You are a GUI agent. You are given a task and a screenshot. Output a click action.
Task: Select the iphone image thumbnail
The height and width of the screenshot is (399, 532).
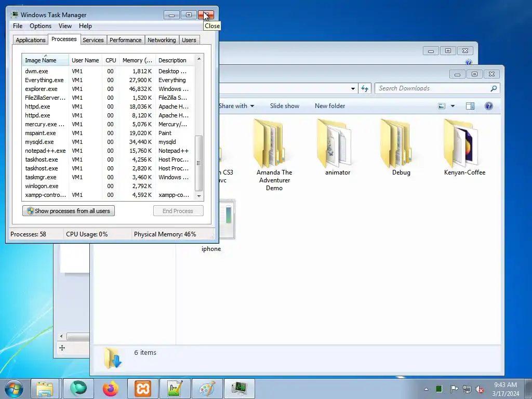pos(227,219)
